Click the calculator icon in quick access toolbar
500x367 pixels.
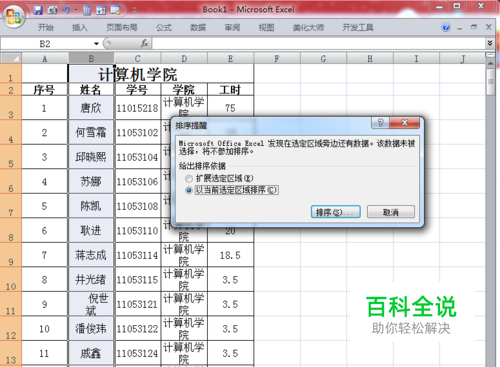pyautogui.click(x=87, y=10)
